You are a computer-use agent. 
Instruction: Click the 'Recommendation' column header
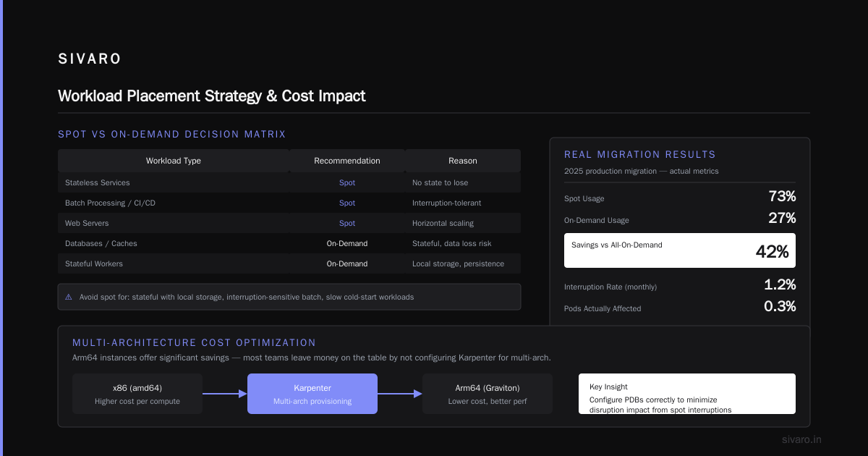click(347, 161)
